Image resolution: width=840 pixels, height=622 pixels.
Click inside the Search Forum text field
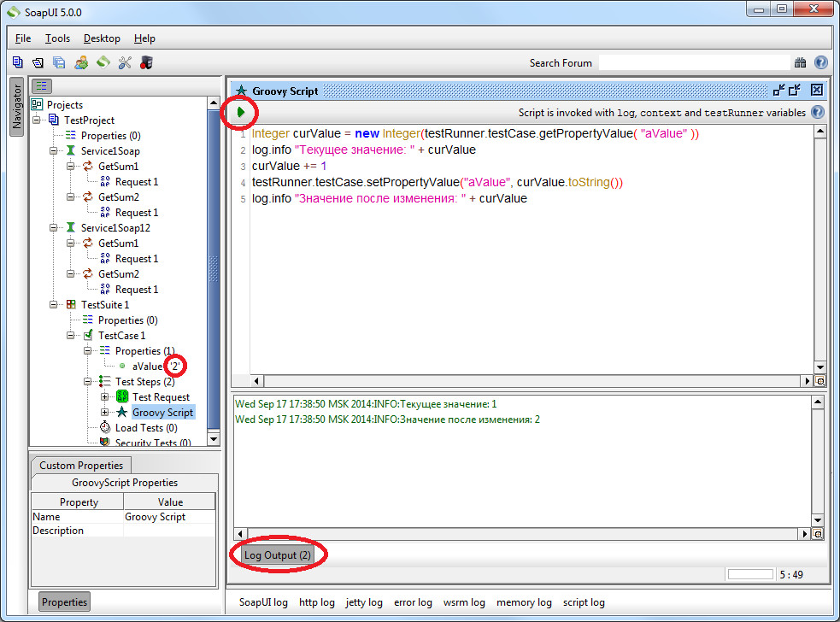[x=692, y=62]
